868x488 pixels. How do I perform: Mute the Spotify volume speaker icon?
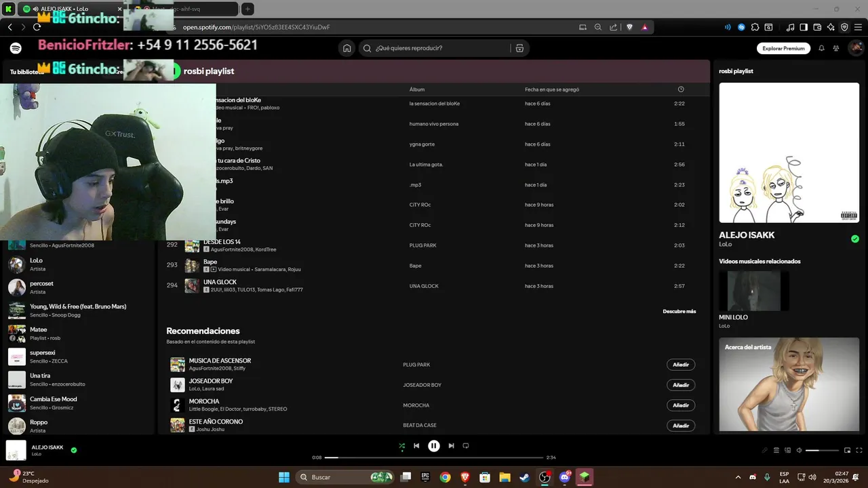click(799, 450)
